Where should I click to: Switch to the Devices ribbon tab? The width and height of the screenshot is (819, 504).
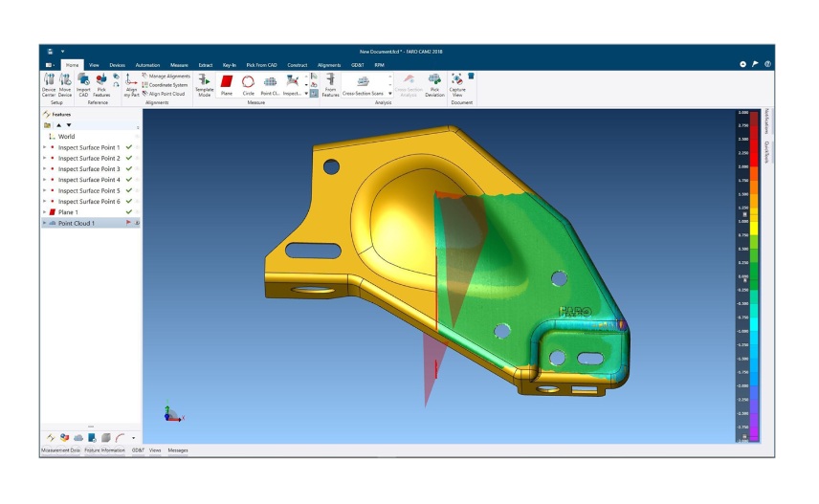pyautogui.click(x=117, y=65)
